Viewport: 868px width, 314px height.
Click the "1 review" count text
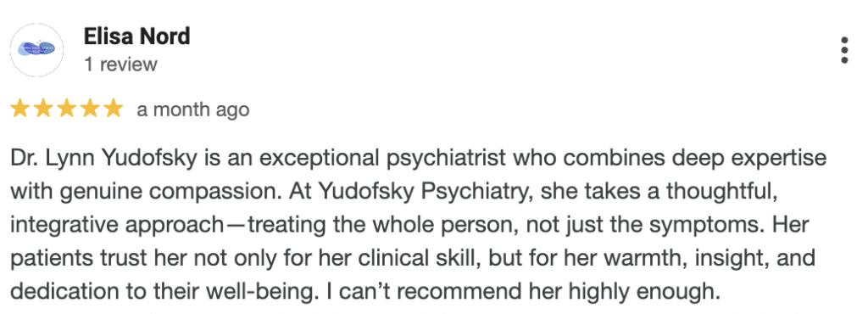click(120, 64)
